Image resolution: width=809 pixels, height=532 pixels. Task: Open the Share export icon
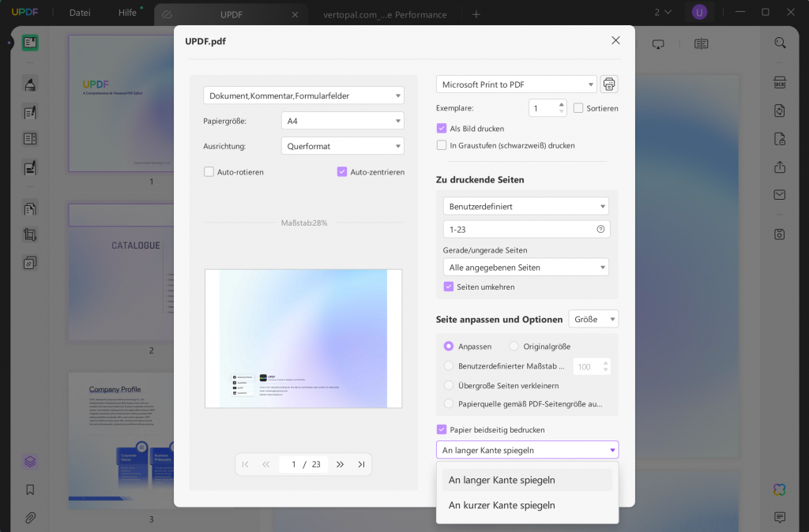coord(780,167)
